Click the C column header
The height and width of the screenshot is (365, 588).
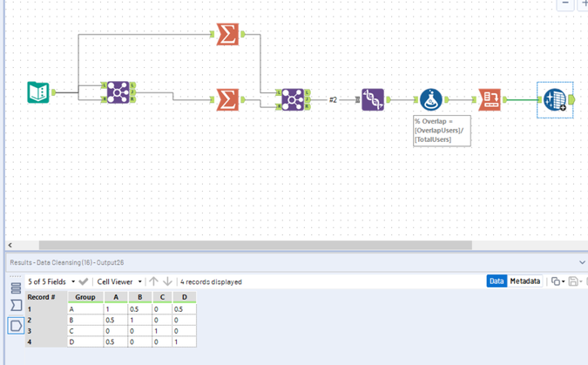point(162,297)
